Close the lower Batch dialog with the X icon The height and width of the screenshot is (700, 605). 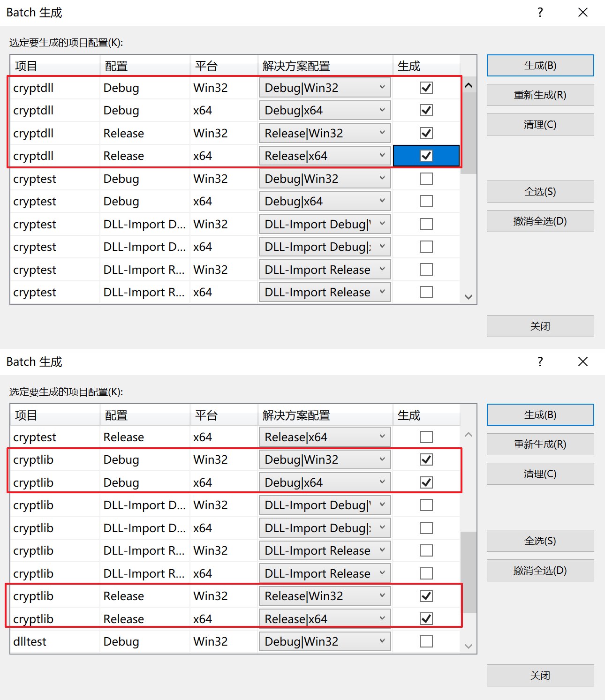click(582, 361)
